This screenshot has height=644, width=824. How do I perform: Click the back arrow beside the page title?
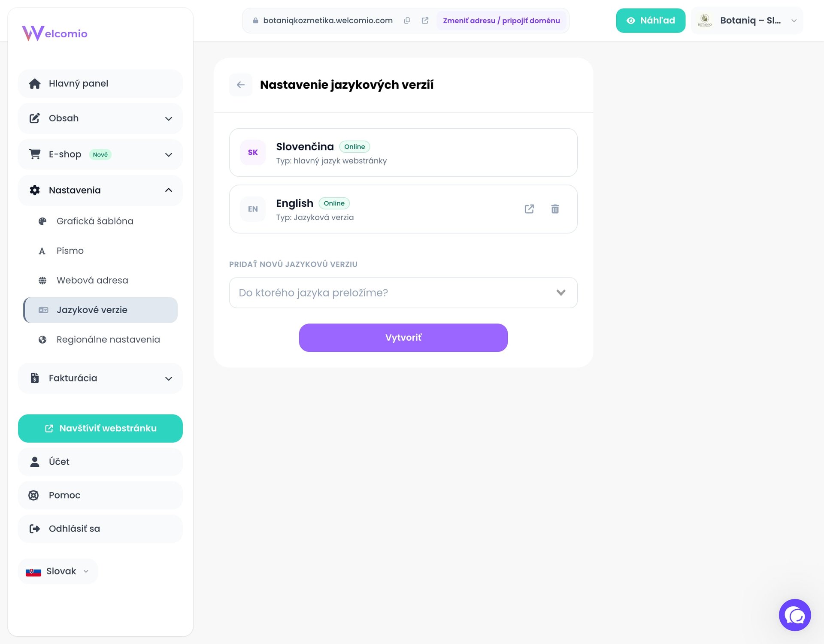click(x=241, y=85)
